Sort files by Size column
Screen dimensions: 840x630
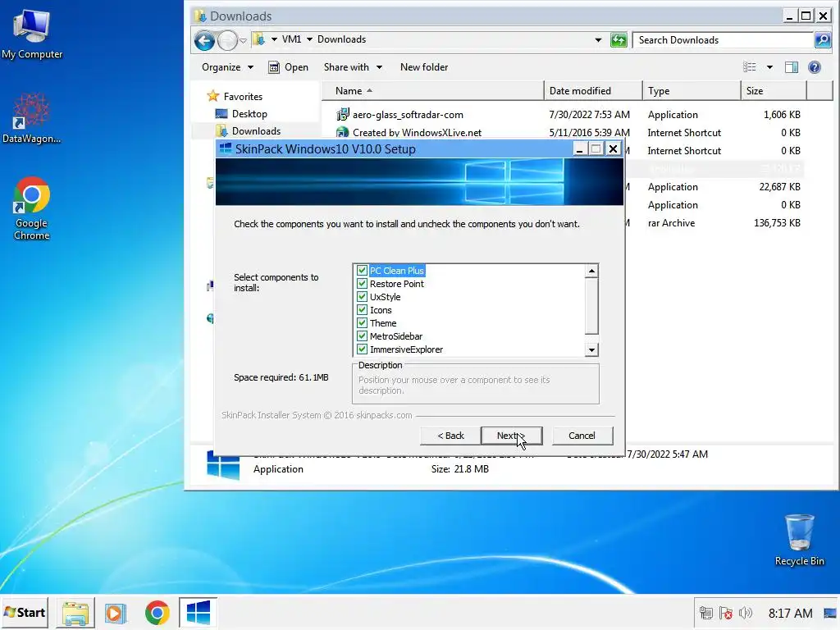774,91
